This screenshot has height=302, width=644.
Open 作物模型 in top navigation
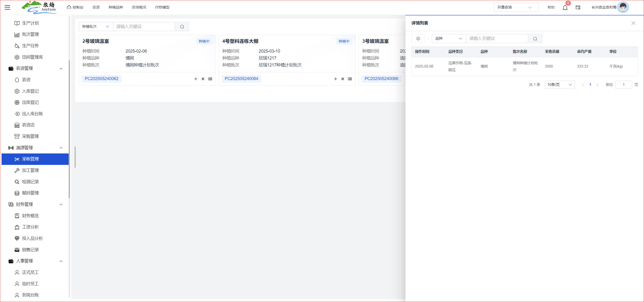162,7
